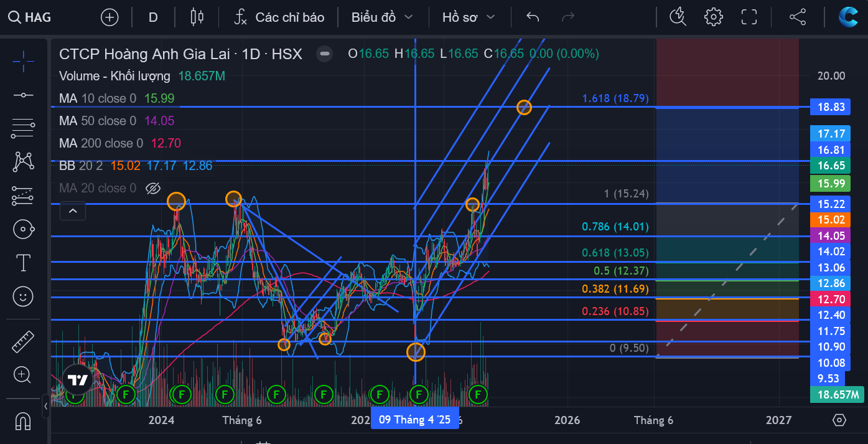Open forecasting and measurement tools
This screenshot has width=868, height=444.
[24, 196]
